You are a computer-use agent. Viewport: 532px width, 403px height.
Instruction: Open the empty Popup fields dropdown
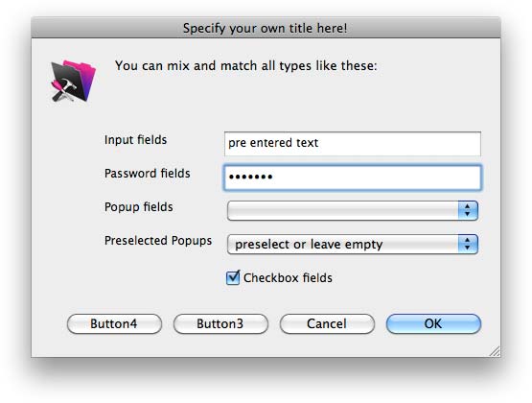[353, 210]
